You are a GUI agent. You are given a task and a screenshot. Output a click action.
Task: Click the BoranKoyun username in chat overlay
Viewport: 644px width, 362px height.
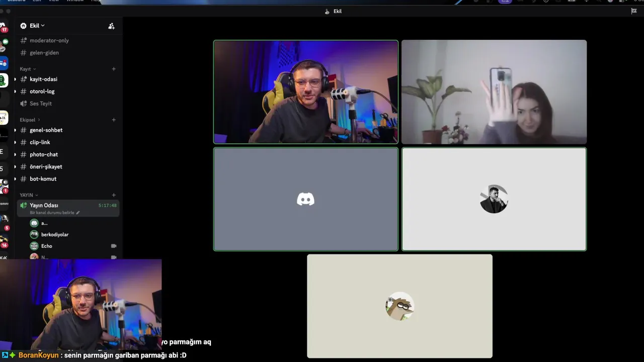[38, 355]
